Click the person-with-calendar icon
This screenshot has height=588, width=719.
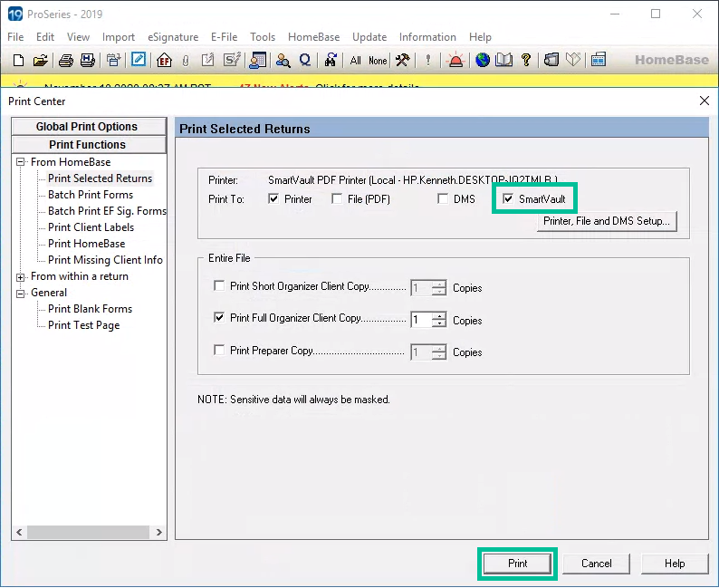click(258, 60)
